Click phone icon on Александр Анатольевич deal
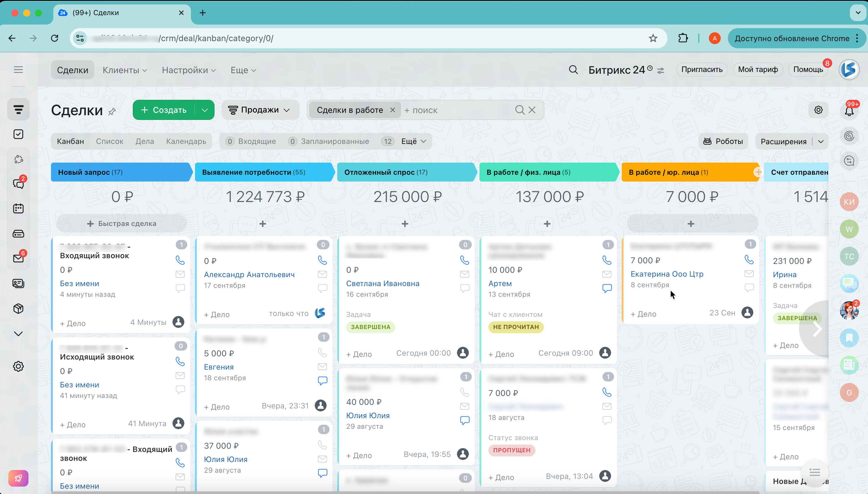Viewport: 868px width, 494px height. point(322,260)
